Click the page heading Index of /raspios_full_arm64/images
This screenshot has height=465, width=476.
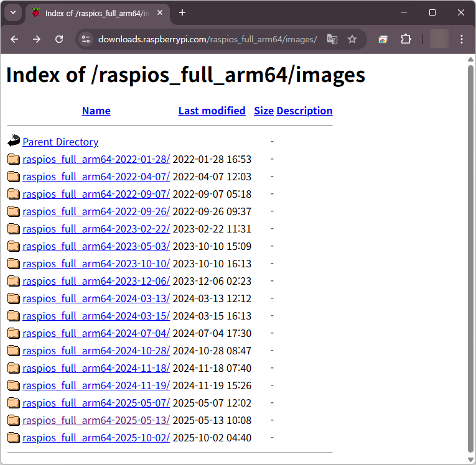pyautogui.click(x=185, y=75)
